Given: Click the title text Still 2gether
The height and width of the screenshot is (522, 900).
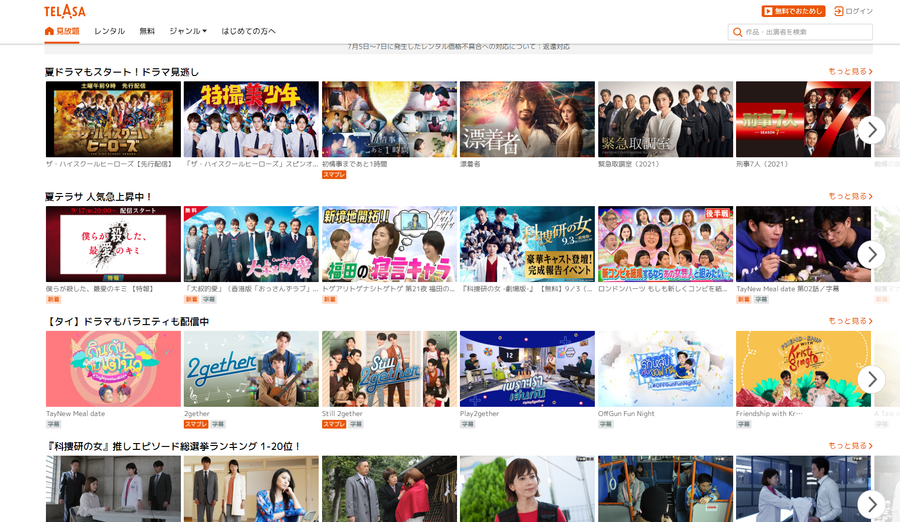Looking at the screenshot, I should 342,413.
